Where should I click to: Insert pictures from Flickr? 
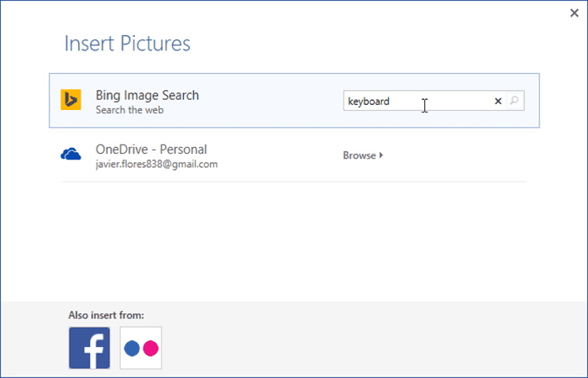tap(141, 348)
